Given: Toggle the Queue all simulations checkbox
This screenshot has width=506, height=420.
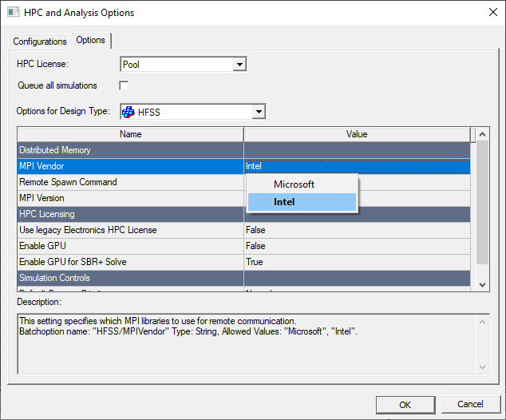Looking at the screenshot, I should [x=124, y=86].
